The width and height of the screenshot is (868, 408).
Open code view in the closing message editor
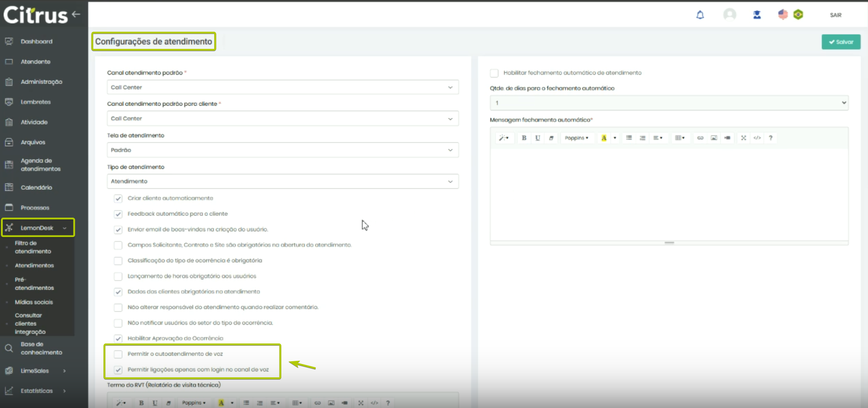(757, 138)
